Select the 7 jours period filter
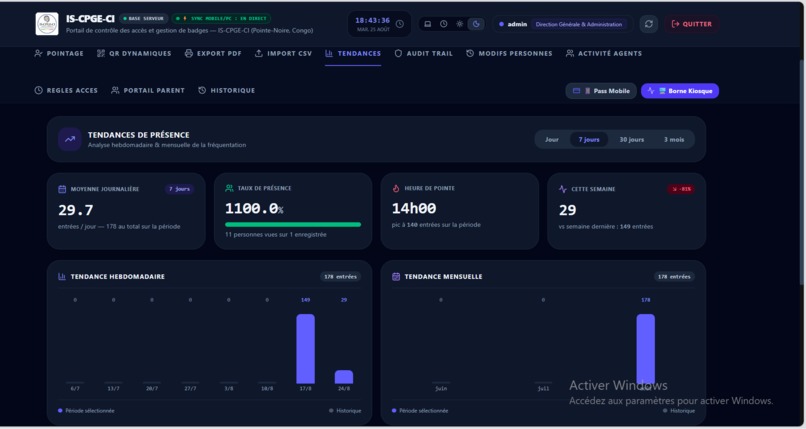This screenshot has height=429, width=806. coord(589,140)
